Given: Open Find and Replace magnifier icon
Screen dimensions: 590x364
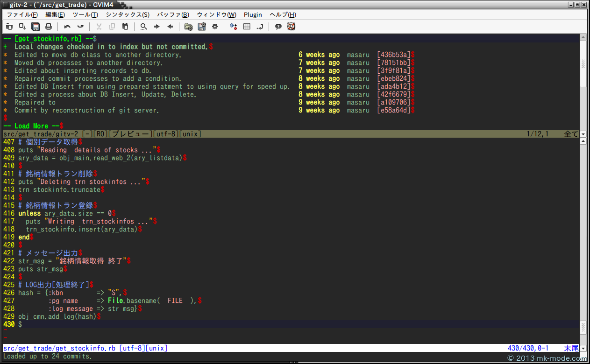Looking at the screenshot, I should click(x=144, y=27).
